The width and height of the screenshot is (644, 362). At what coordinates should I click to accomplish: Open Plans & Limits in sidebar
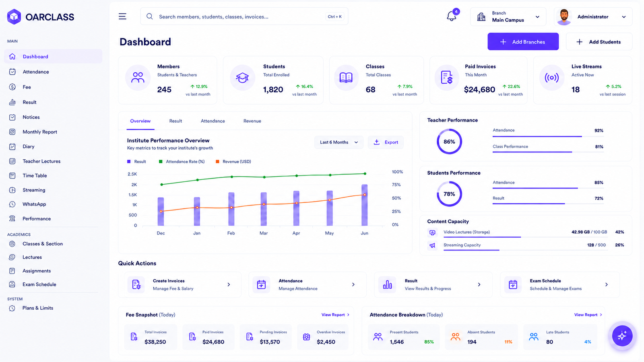pos(53,308)
